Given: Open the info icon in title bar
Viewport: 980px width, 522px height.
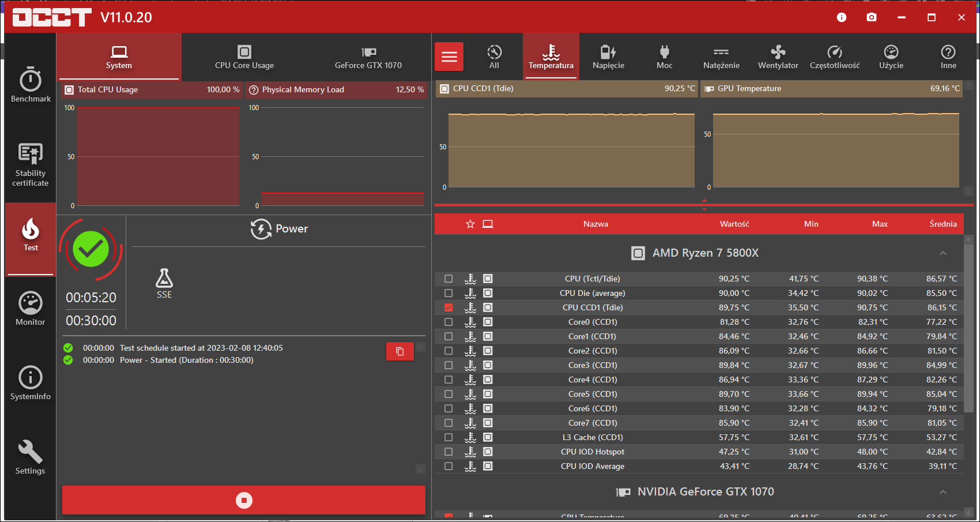Looking at the screenshot, I should [x=842, y=17].
